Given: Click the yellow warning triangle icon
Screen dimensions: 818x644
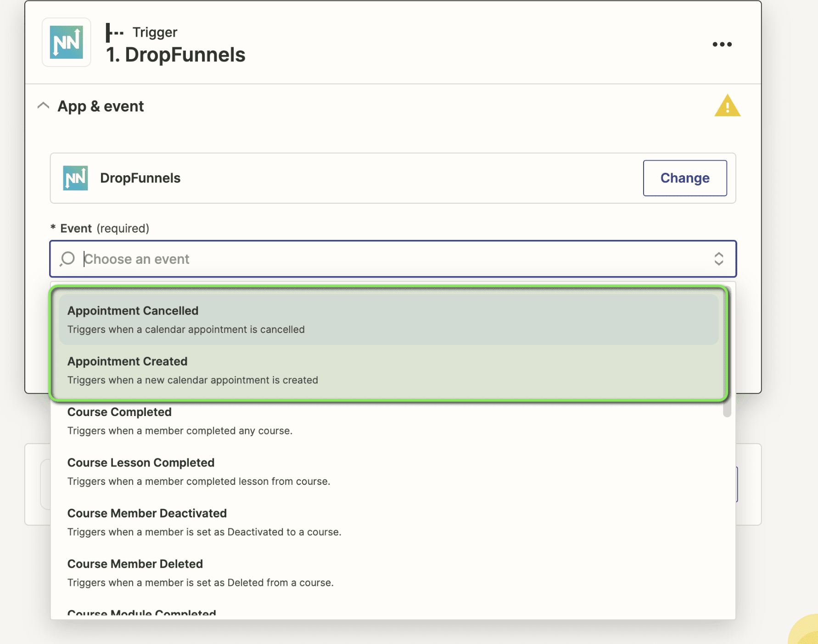Looking at the screenshot, I should (x=727, y=105).
